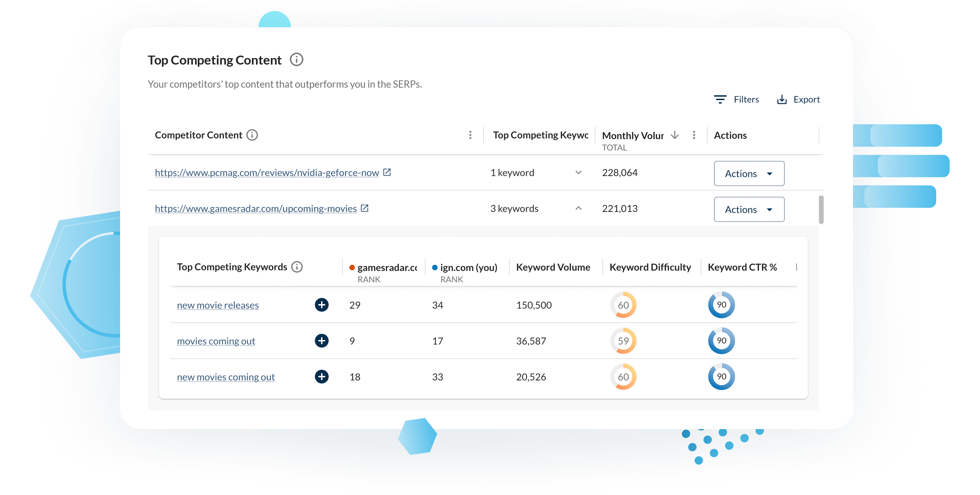Image resolution: width=980 pixels, height=495 pixels.
Task: Open the Monthly Volume column options menu
Action: tap(694, 135)
